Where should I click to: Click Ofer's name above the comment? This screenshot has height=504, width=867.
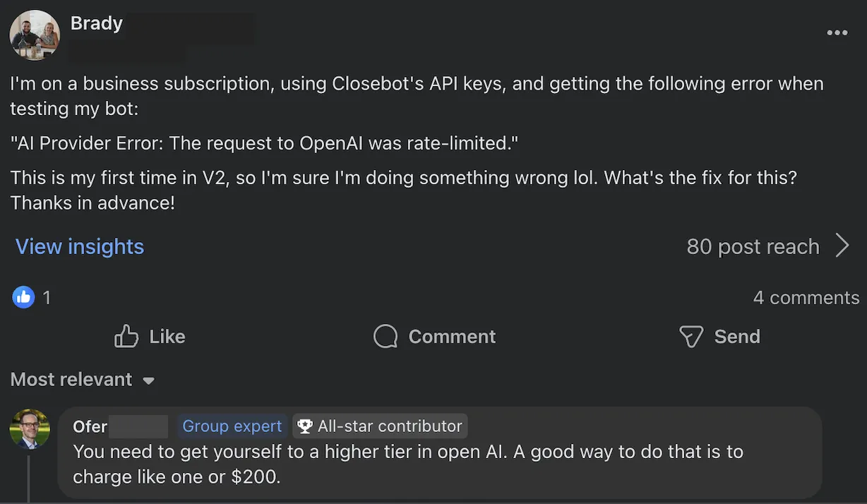click(x=90, y=426)
